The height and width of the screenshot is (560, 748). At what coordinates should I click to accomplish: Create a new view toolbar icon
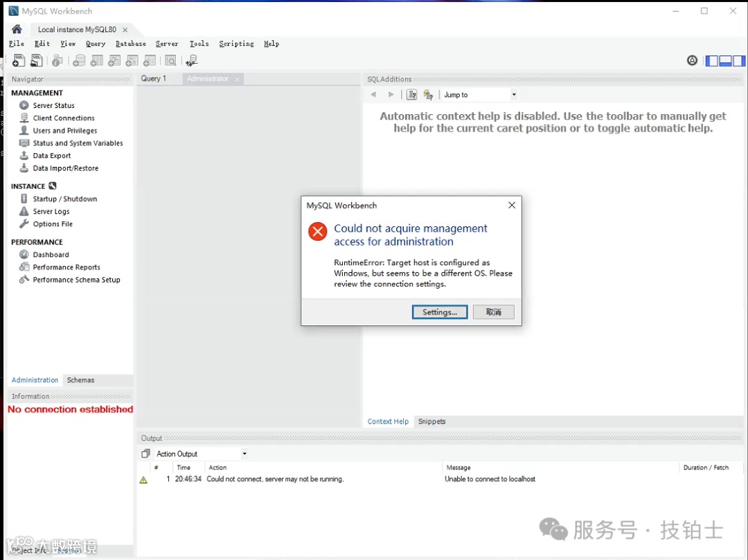[114, 60]
